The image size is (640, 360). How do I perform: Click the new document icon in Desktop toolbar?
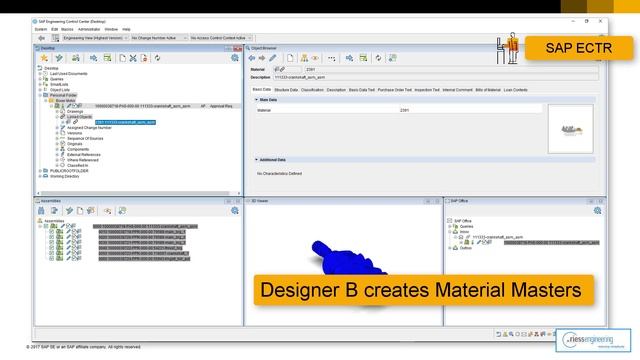pyautogui.click(x=122, y=58)
